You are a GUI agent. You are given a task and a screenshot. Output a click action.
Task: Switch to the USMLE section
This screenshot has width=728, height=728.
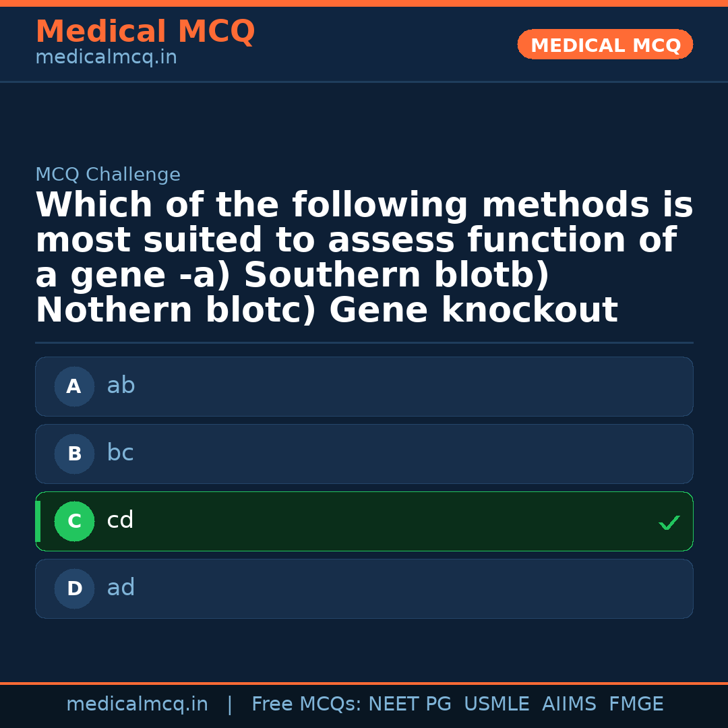(497, 703)
